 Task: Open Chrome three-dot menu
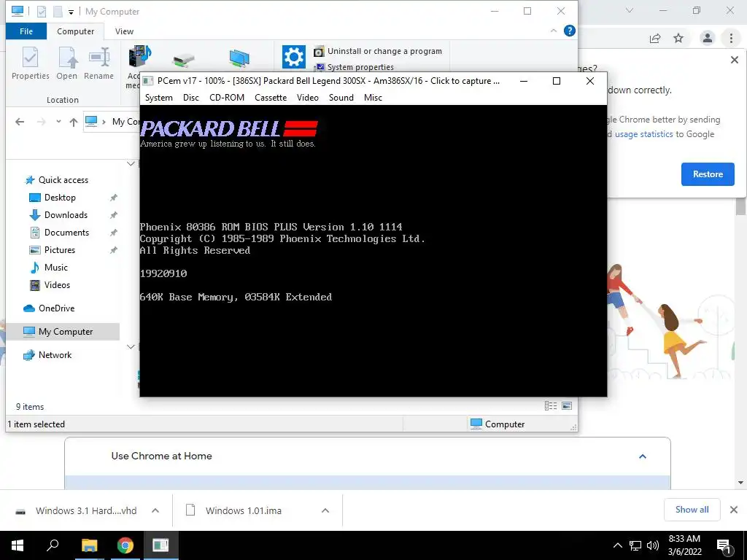click(x=731, y=39)
